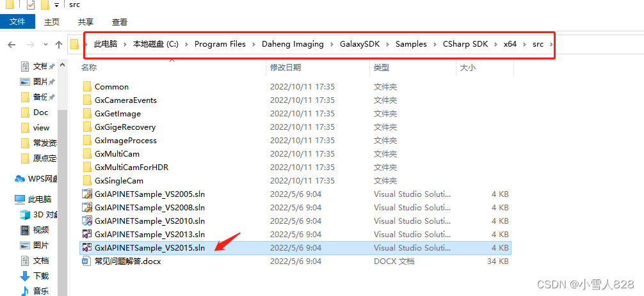644x296 pixels.
Task: Select the GxIAPINETSample_VS2015.sln solution icon
Action: pyautogui.click(x=87, y=247)
